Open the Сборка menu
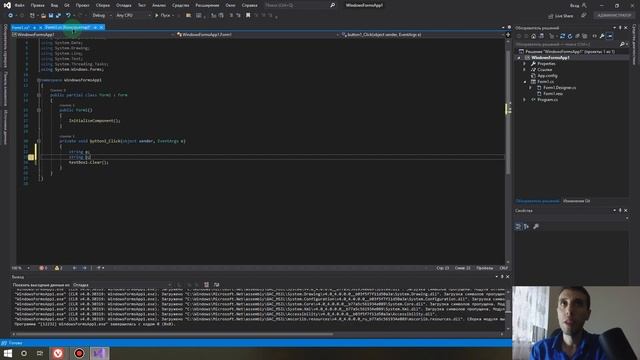640x360 pixels. (103, 5)
